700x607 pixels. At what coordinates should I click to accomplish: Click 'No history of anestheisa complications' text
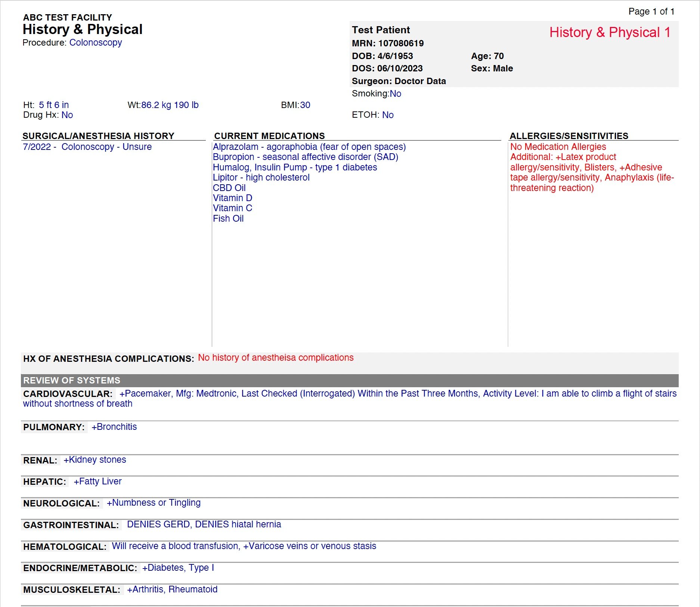[276, 358]
